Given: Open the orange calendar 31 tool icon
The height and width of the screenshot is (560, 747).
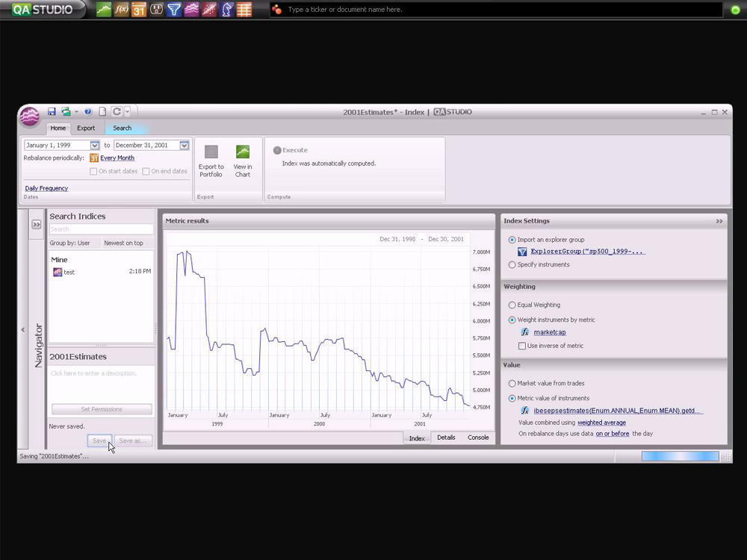Looking at the screenshot, I should click(x=139, y=9).
